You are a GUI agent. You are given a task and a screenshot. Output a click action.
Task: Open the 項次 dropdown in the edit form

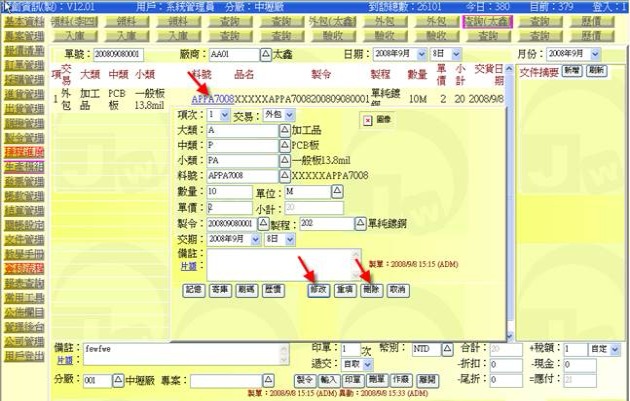click(x=219, y=115)
